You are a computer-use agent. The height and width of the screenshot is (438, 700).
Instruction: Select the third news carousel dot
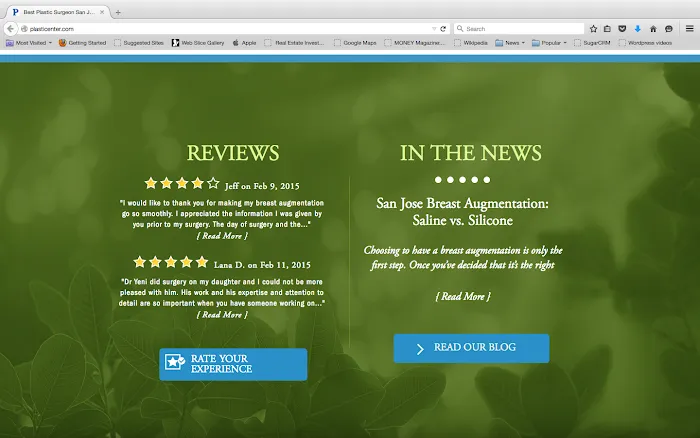tap(463, 180)
